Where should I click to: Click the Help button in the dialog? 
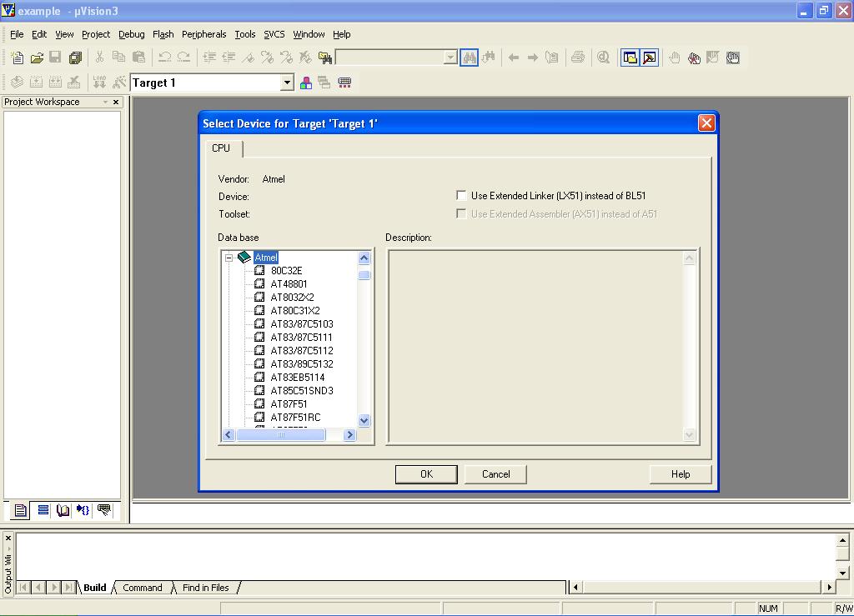pos(681,474)
